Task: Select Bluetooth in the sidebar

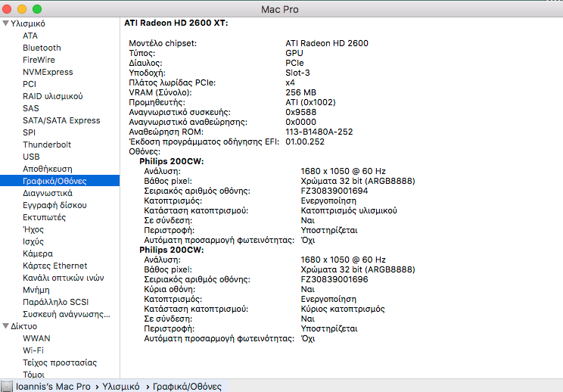Action: point(42,48)
